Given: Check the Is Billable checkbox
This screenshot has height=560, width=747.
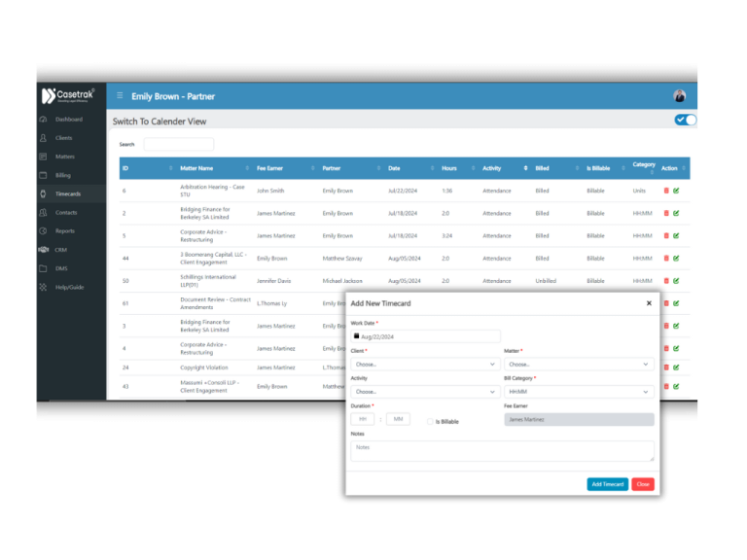Looking at the screenshot, I should [x=430, y=421].
